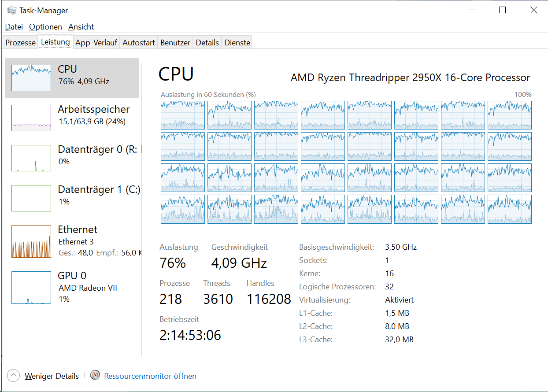548x392 pixels.
Task: Select the Datenträger 0 mini graph
Action: (x=31, y=158)
